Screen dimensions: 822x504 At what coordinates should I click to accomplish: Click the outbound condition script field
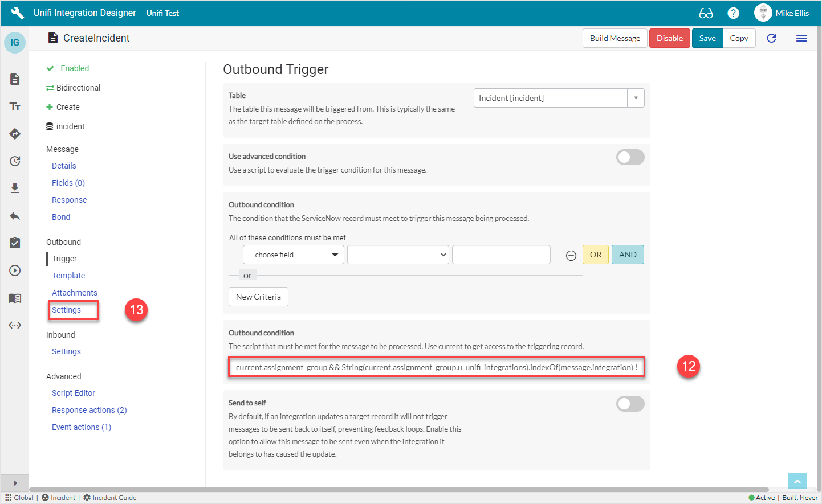pos(436,367)
